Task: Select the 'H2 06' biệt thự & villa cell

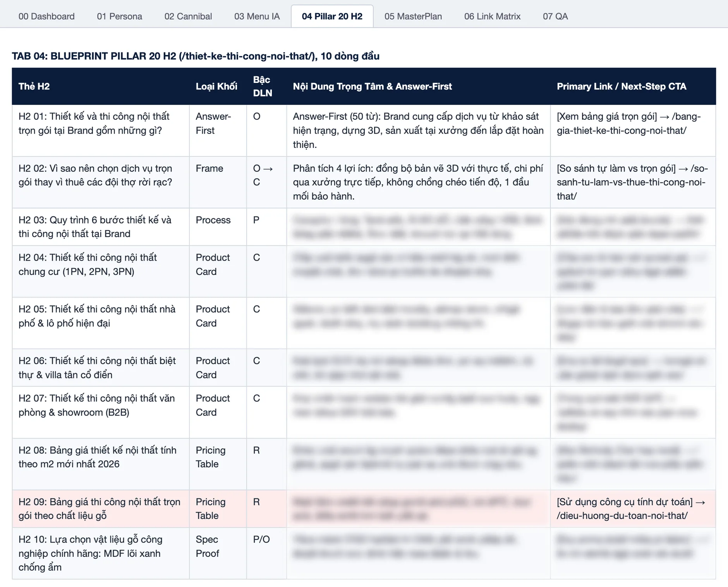Action: [x=101, y=367]
